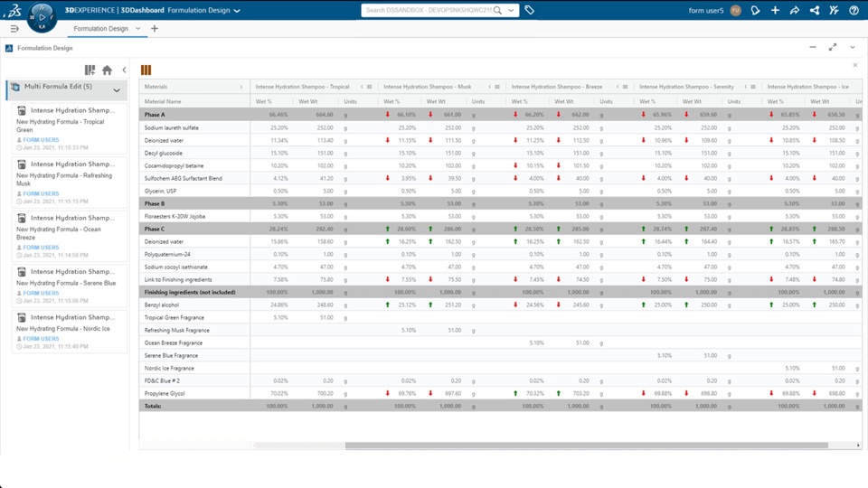Open the widget options chevron at top right
Screen dimensions: 868x488
[x=853, y=48]
